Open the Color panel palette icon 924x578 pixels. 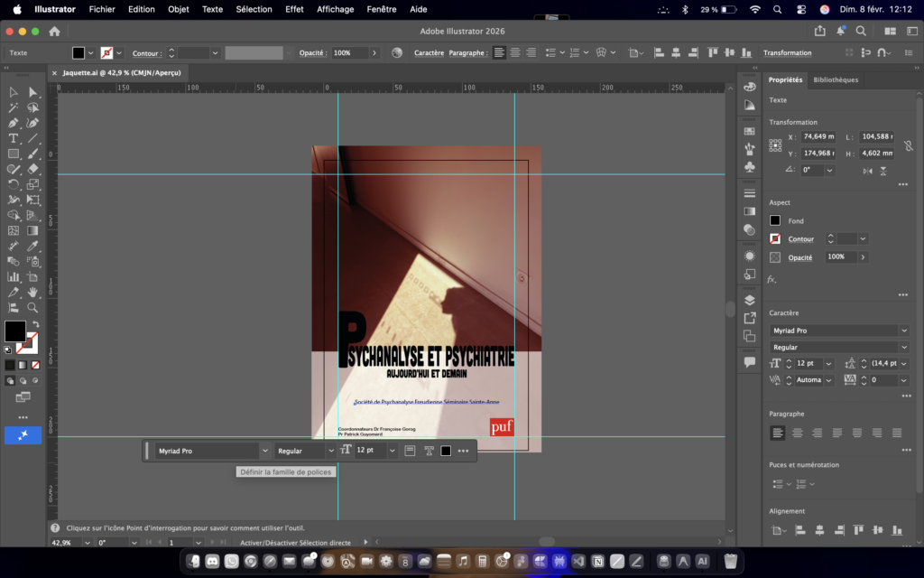pos(750,87)
